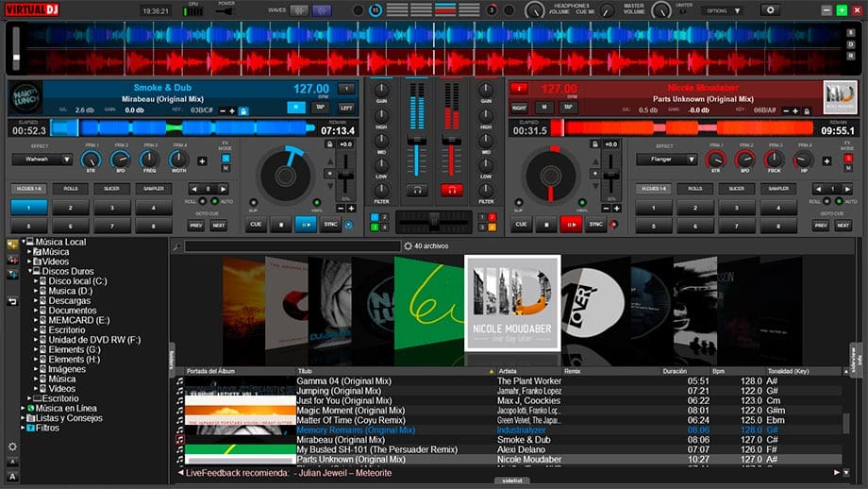Expand the Filtros tree node
Image resolution: width=868 pixels, height=489 pixels.
point(24,428)
